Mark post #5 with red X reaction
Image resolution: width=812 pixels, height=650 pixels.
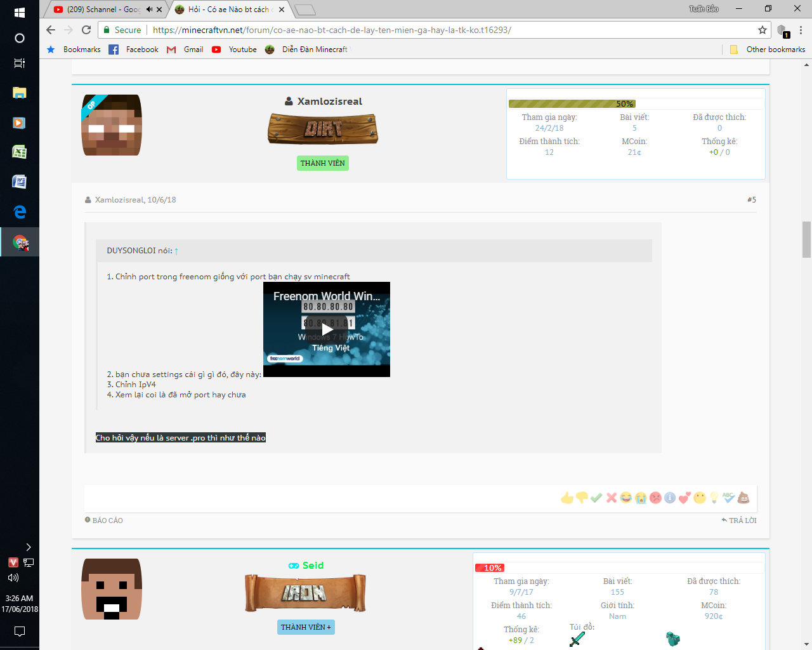tap(612, 498)
